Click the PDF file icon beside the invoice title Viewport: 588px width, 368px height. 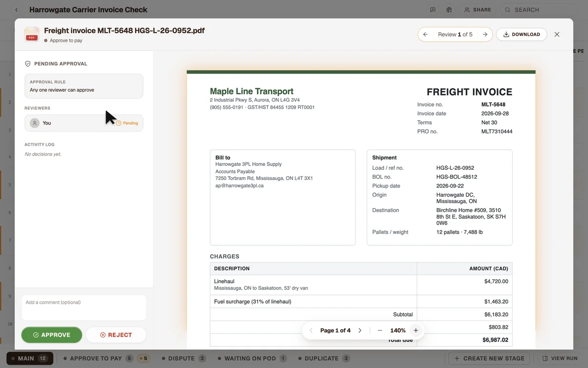click(x=32, y=34)
